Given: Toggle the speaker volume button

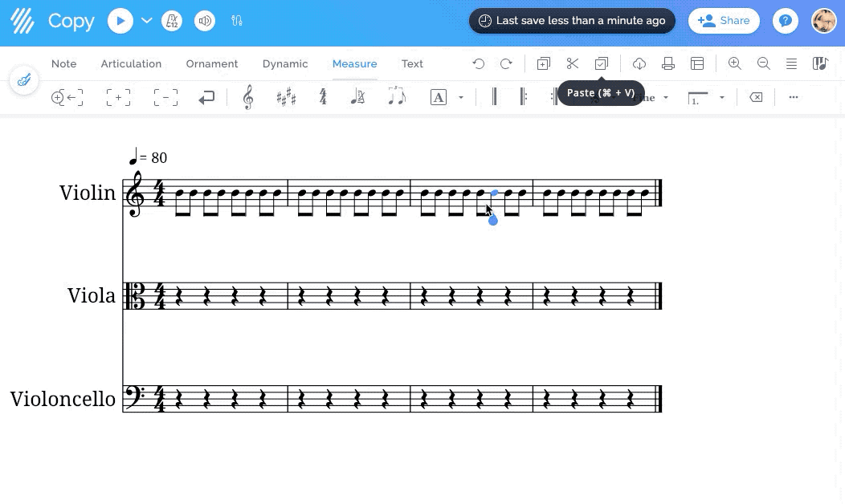Looking at the screenshot, I should coord(205,21).
